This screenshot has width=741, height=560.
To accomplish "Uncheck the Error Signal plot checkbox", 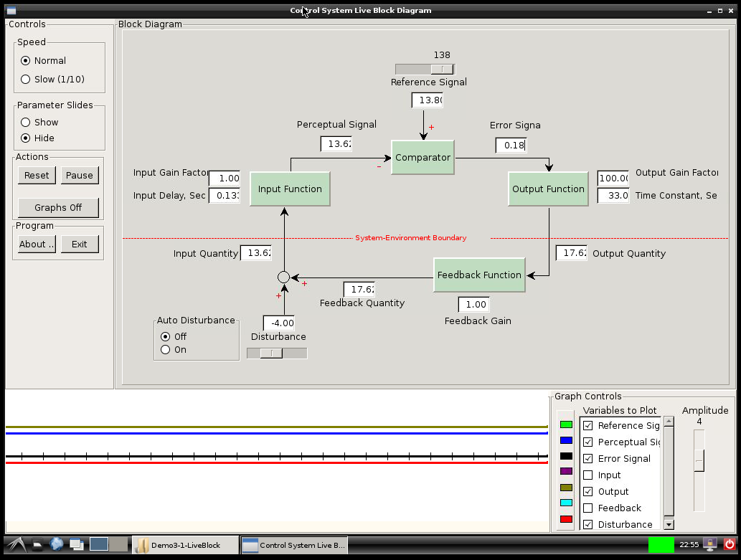I will (x=588, y=459).
